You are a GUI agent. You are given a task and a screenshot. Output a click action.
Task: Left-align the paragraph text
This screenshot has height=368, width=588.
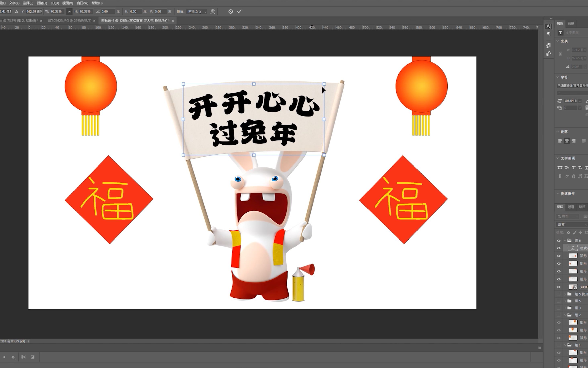[560, 141]
